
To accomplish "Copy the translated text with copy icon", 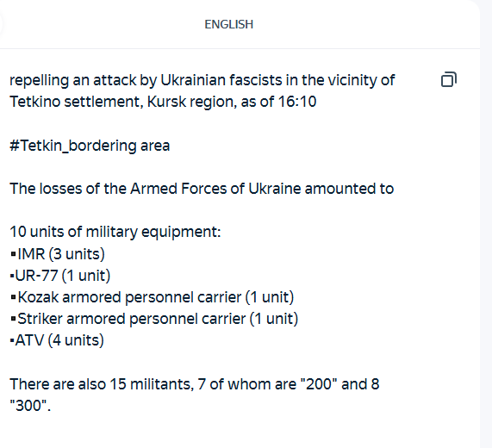I will tap(449, 79).
